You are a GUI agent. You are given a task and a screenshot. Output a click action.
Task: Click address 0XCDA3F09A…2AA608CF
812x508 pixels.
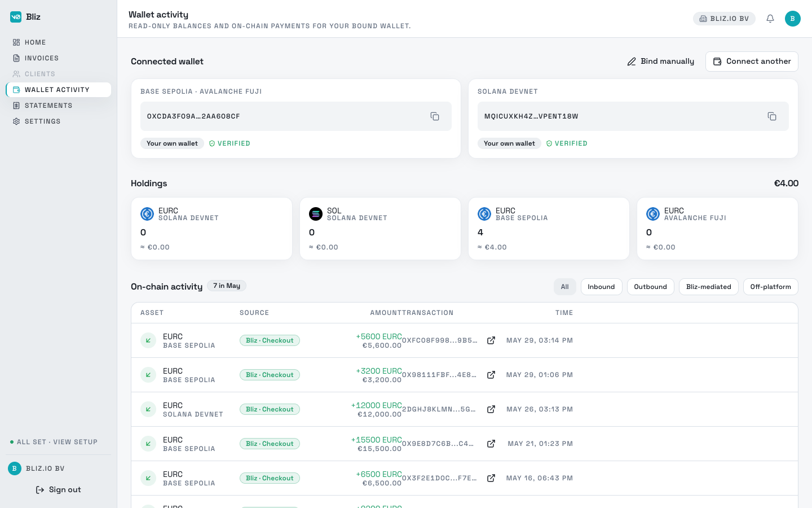pyautogui.click(x=193, y=116)
